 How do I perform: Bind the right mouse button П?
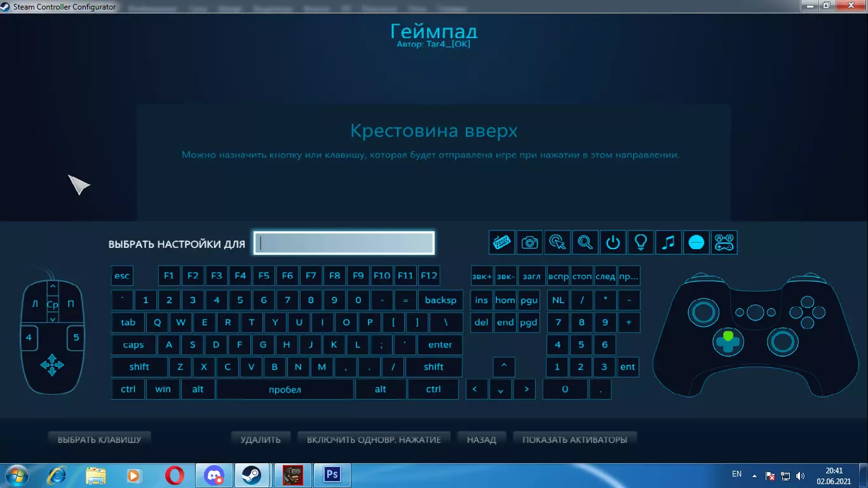pyautogui.click(x=71, y=304)
